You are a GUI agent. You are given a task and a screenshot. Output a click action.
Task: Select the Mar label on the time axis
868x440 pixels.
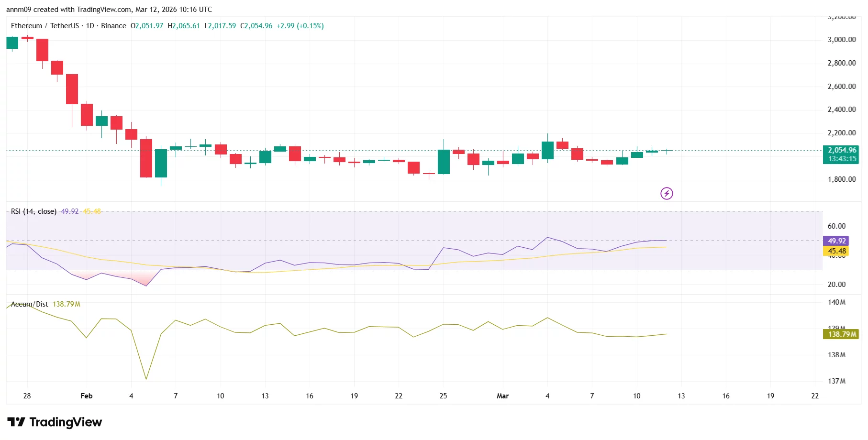click(503, 396)
